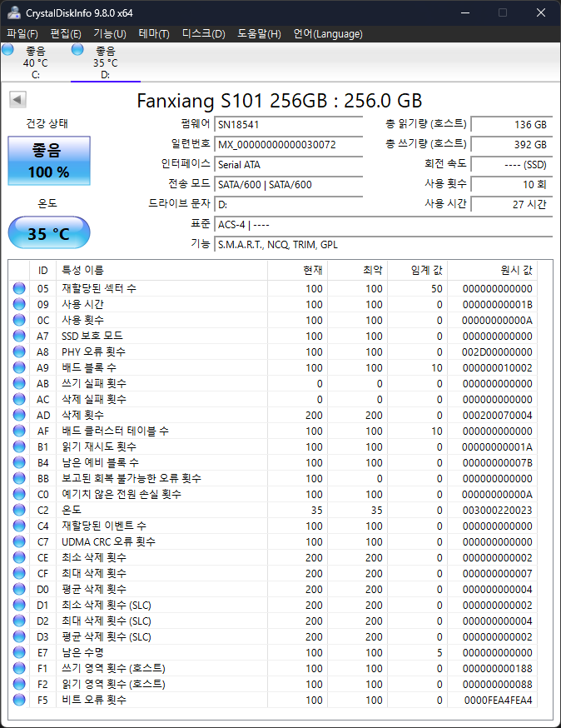
Task: Click the 총 읽기량 (호스트) value 136 GB
Action: pos(512,124)
